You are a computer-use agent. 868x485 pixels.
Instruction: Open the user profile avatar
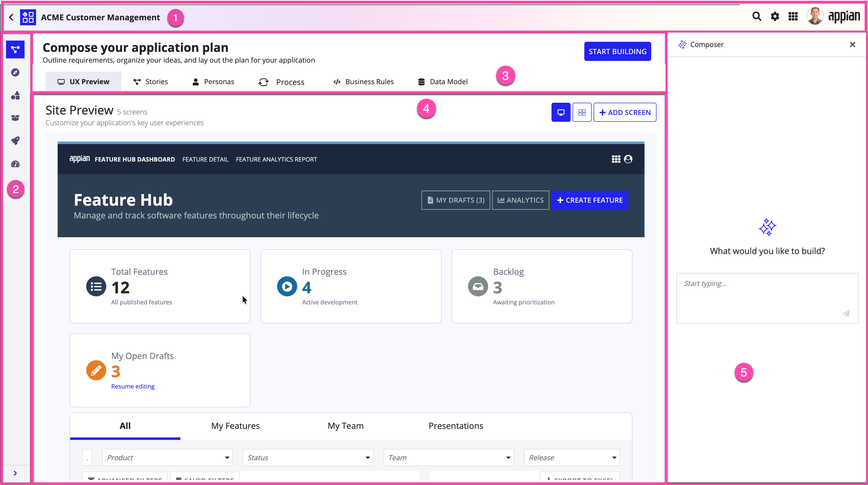tap(815, 16)
